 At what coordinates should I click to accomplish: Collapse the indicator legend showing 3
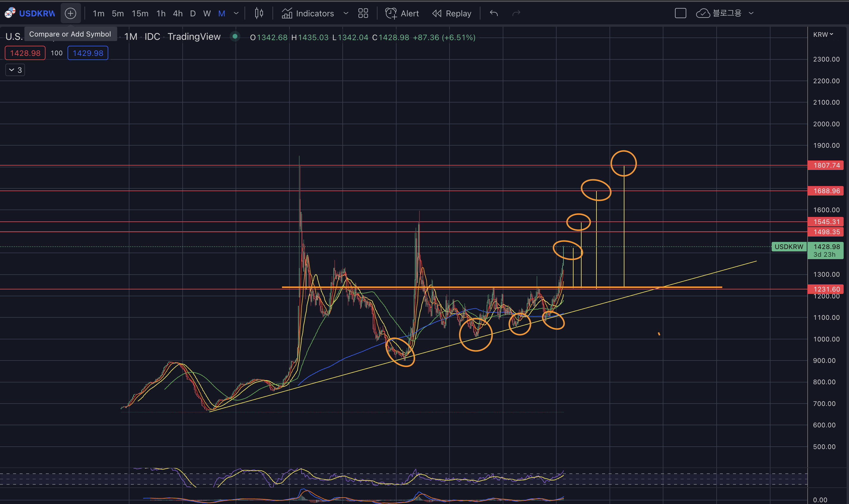pyautogui.click(x=15, y=70)
